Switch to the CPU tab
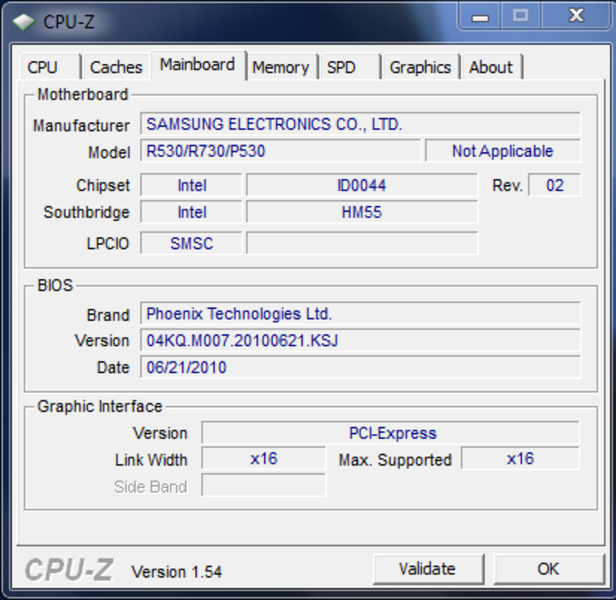This screenshot has height=600, width=616. coord(50,67)
